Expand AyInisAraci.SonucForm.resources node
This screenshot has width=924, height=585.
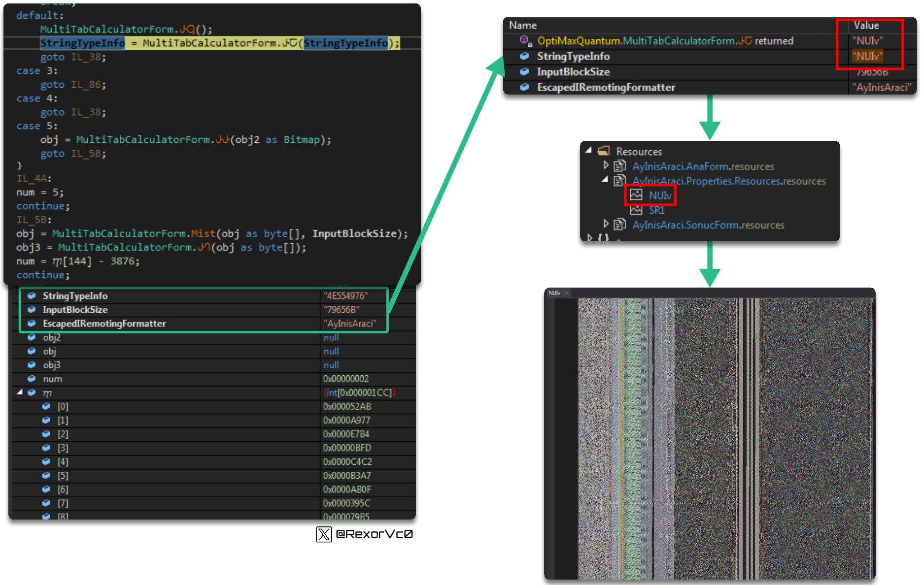[x=606, y=224]
